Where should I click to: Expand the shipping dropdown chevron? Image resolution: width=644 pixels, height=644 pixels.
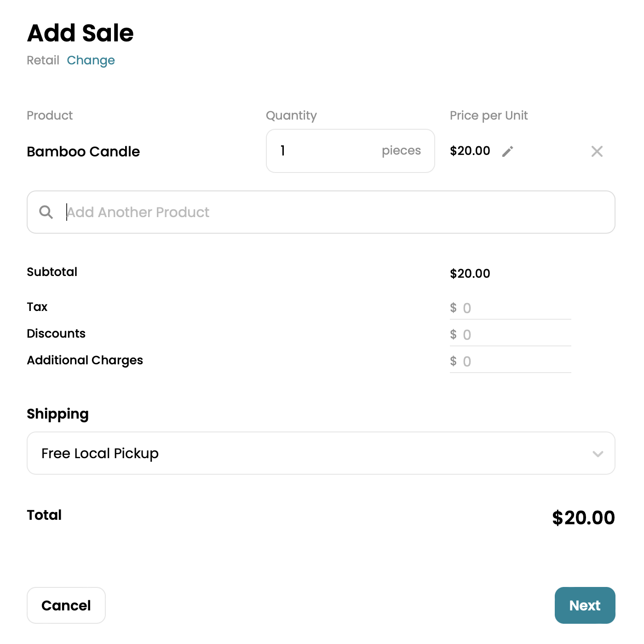(x=598, y=454)
